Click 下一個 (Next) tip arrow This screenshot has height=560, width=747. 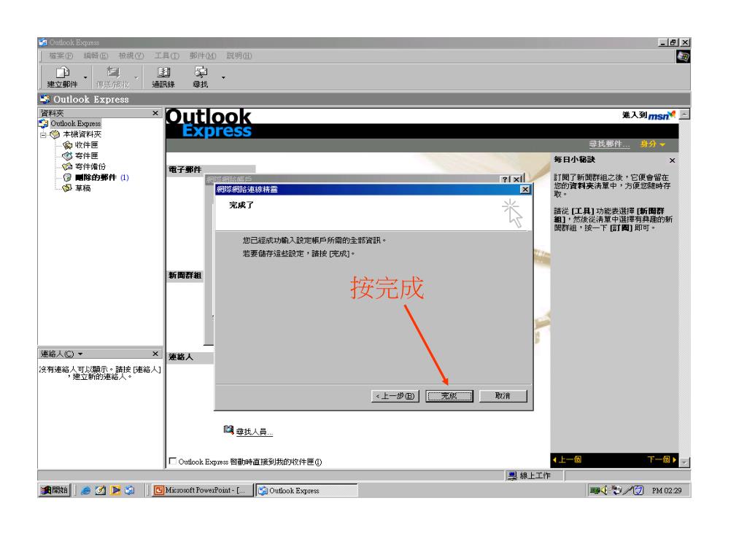click(x=662, y=459)
